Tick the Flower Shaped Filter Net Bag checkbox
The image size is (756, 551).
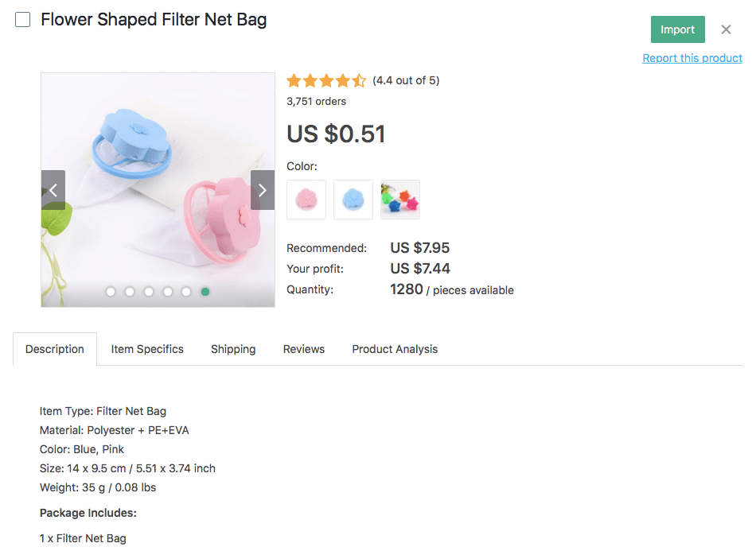pyautogui.click(x=23, y=20)
